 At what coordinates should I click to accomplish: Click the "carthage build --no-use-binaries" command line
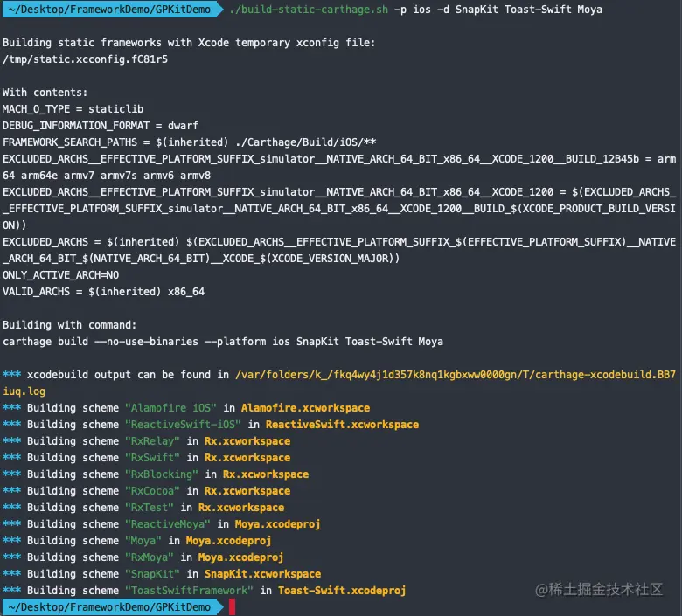[x=223, y=342]
